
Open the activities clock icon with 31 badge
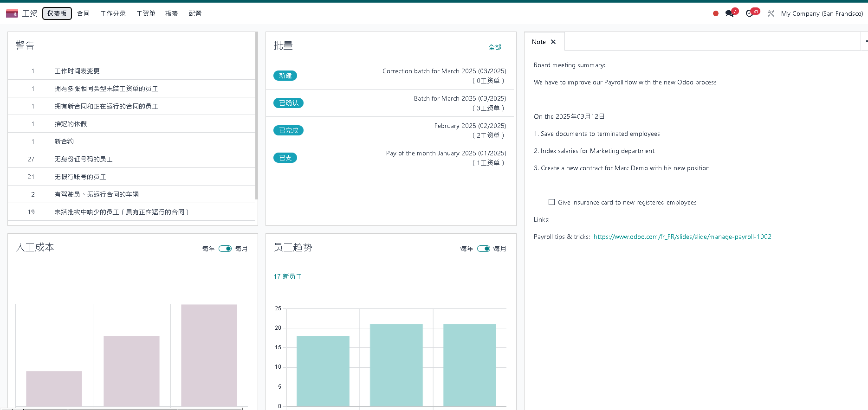[749, 13]
